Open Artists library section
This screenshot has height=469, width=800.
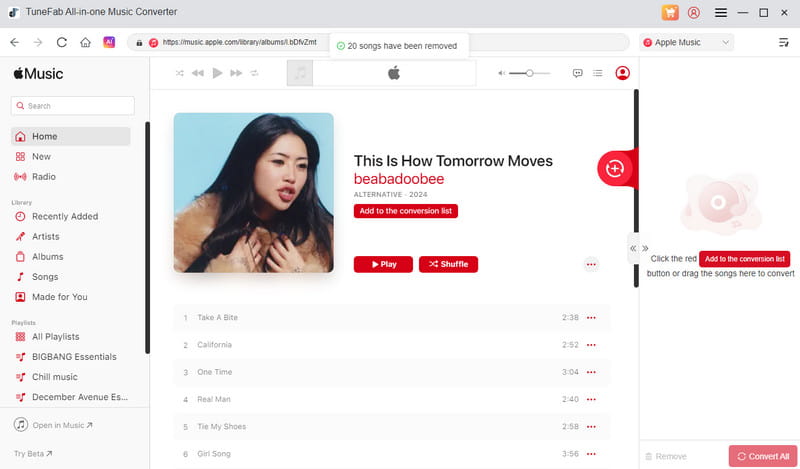70,236
